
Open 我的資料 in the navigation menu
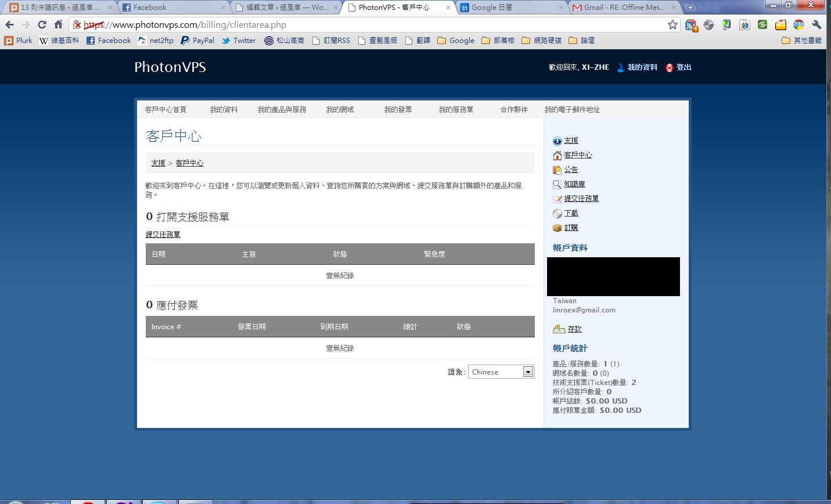pos(224,109)
